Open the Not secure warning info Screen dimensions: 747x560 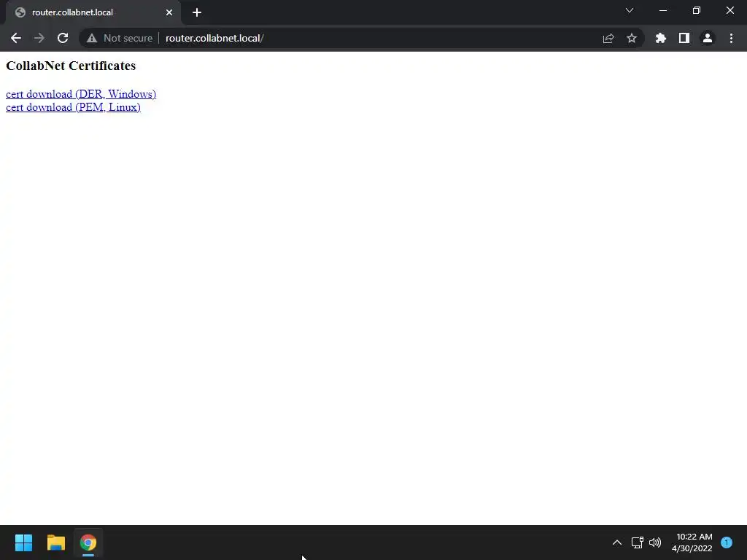120,38
